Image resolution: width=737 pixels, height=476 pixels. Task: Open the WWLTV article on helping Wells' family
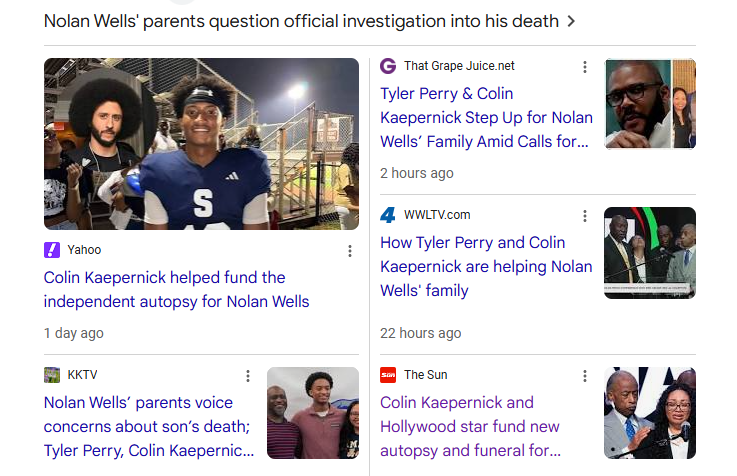(486, 266)
